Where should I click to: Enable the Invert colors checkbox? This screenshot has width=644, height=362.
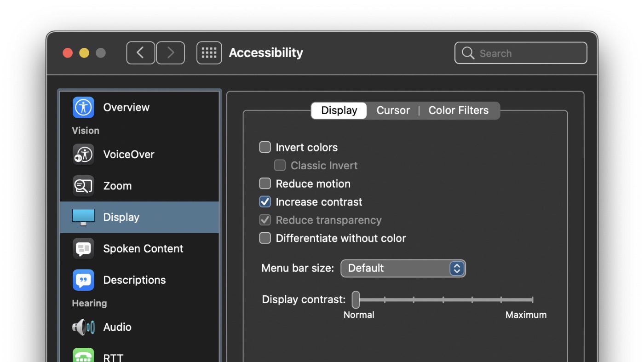(x=265, y=147)
